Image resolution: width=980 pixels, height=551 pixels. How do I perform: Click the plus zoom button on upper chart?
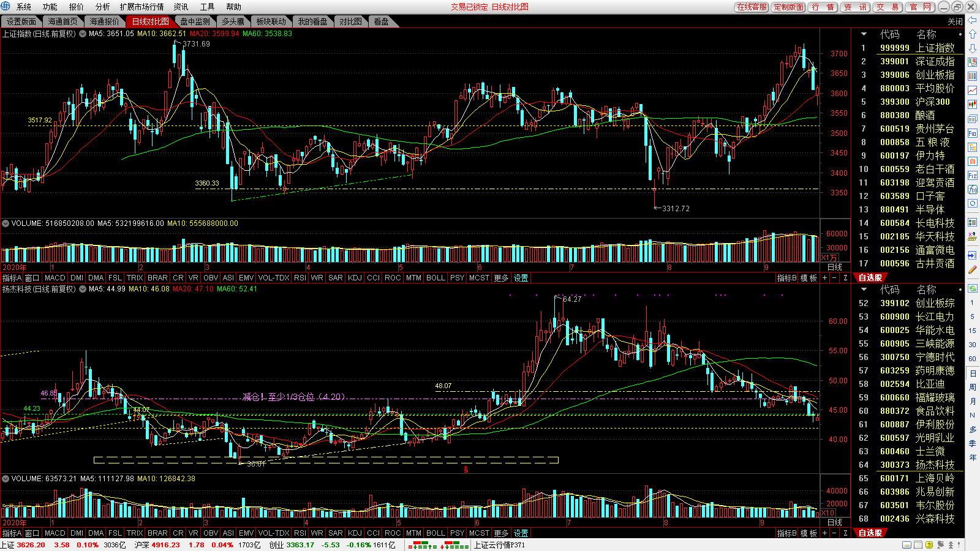[824, 278]
